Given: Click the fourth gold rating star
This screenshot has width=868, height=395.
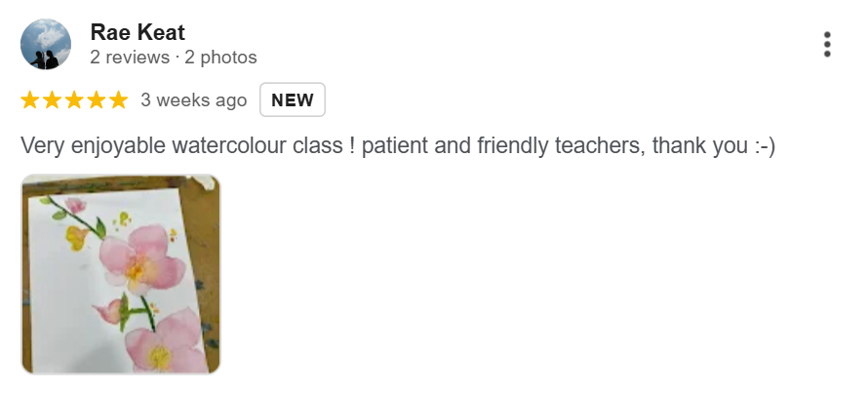Looking at the screenshot, I should point(96,99).
